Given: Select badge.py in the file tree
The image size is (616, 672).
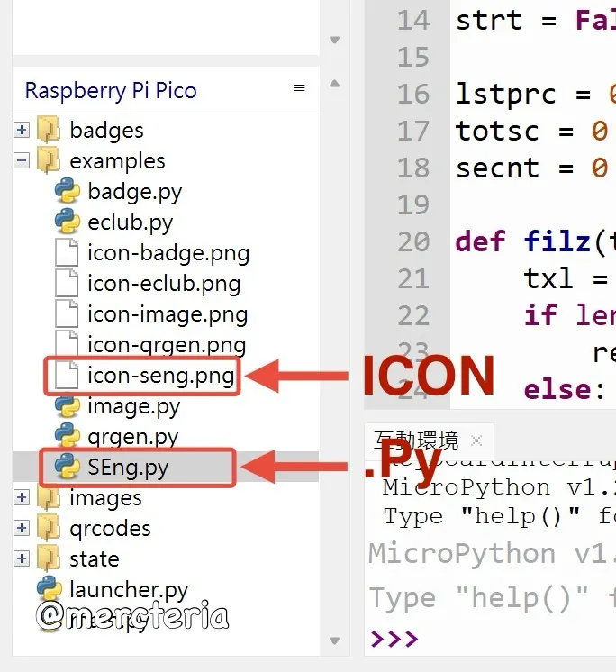Looking at the screenshot, I should (134, 192).
